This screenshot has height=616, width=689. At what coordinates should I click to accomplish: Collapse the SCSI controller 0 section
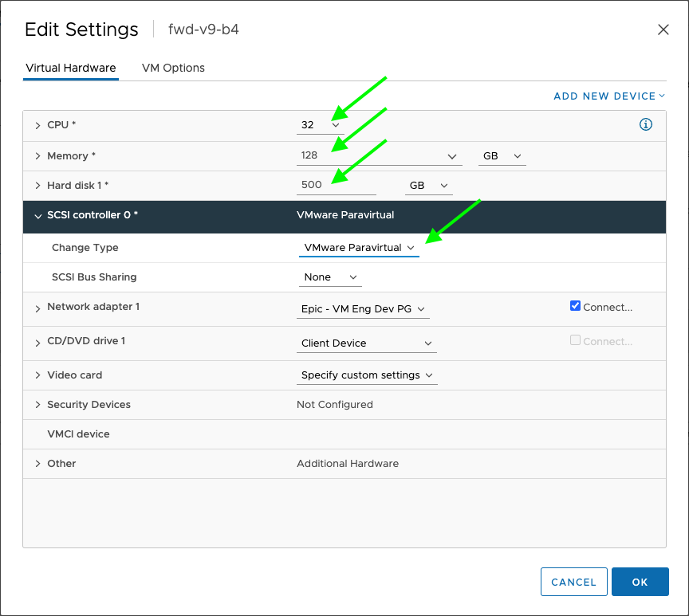tap(37, 215)
